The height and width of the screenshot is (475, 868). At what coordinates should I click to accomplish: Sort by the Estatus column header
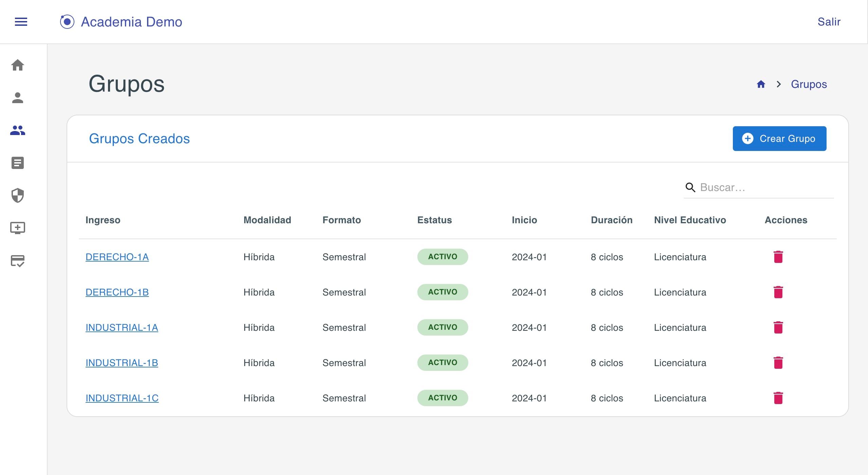434,220
